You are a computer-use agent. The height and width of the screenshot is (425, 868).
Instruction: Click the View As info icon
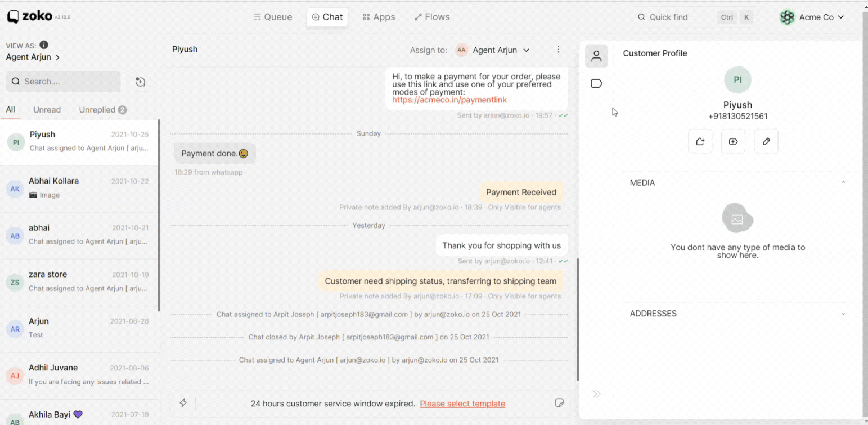(x=44, y=45)
